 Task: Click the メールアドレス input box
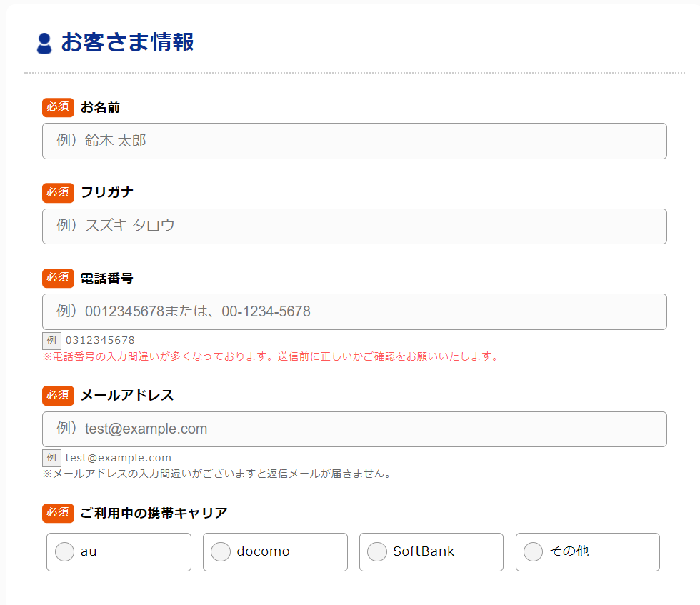(354, 429)
